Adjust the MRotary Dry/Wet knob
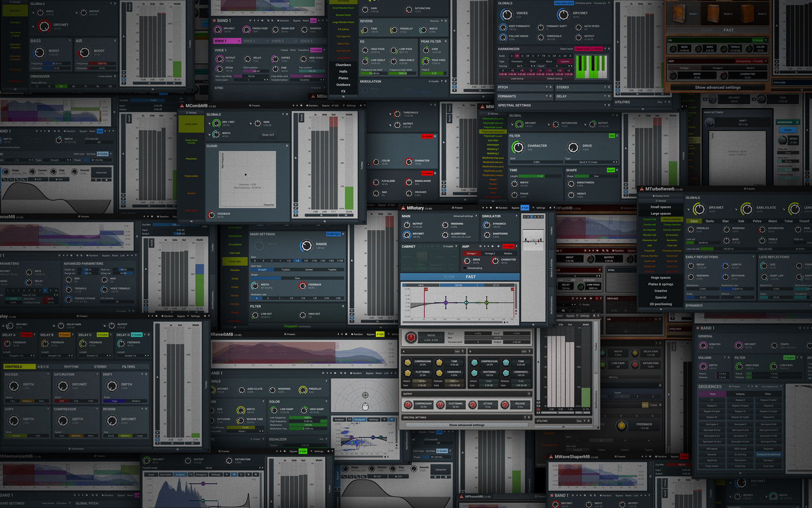The height and width of the screenshot is (508, 812). [x=407, y=235]
